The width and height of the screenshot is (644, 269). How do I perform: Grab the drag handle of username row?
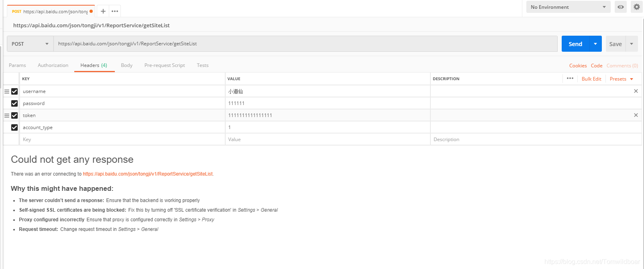(x=7, y=91)
